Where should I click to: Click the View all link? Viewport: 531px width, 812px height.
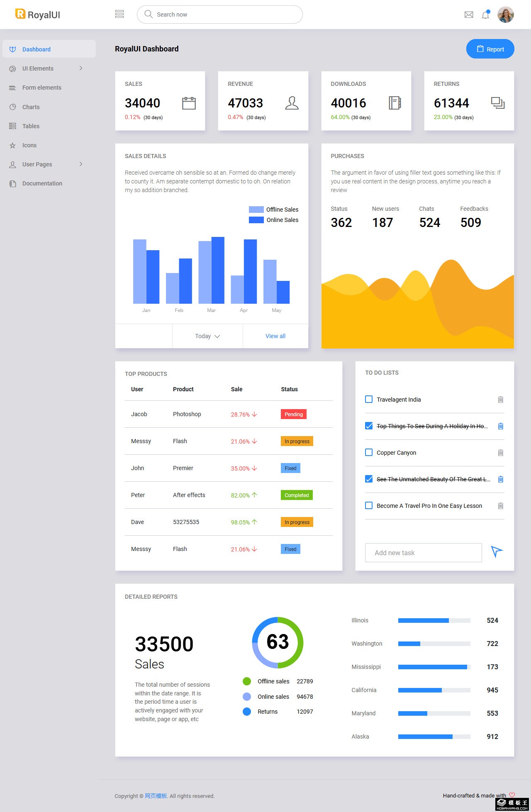click(x=275, y=336)
